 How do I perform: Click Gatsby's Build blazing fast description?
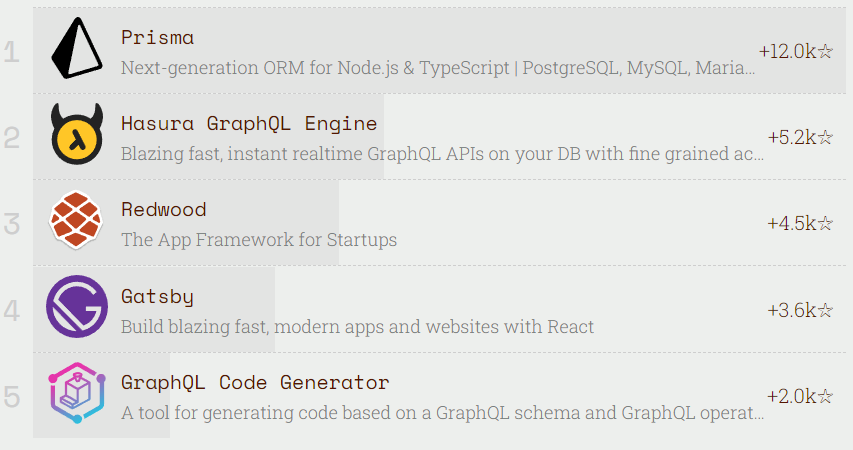pos(357,327)
